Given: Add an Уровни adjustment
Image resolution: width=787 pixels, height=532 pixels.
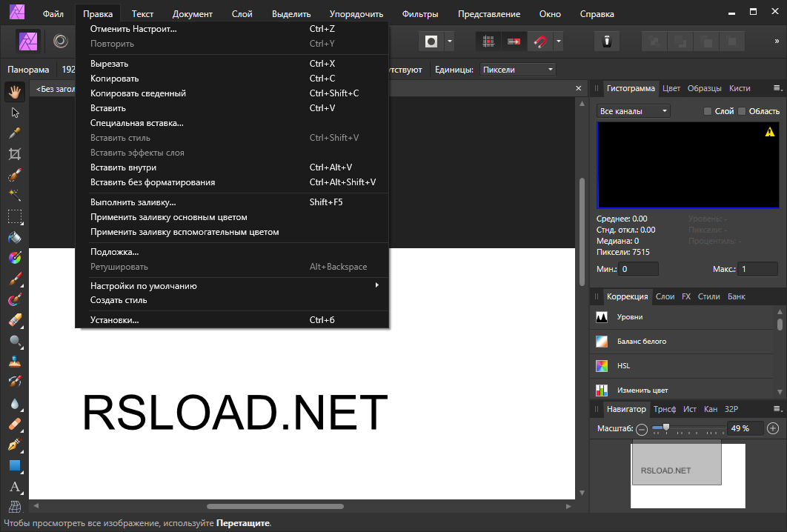Looking at the screenshot, I should [x=683, y=317].
